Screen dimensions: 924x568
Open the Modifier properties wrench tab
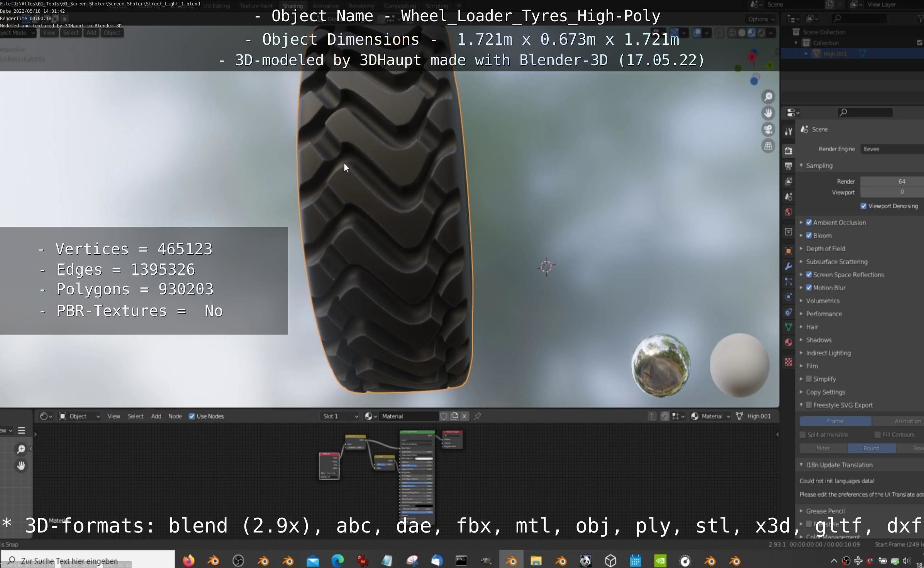tap(788, 266)
